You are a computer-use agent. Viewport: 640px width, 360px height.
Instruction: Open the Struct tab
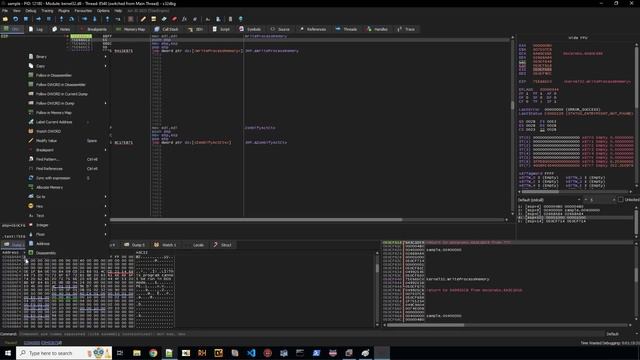point(222,245)
